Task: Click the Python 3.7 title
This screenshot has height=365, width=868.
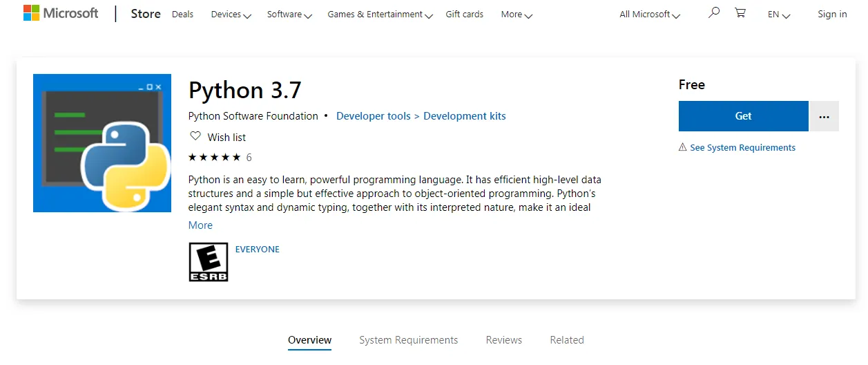Action: pos(245,91)
